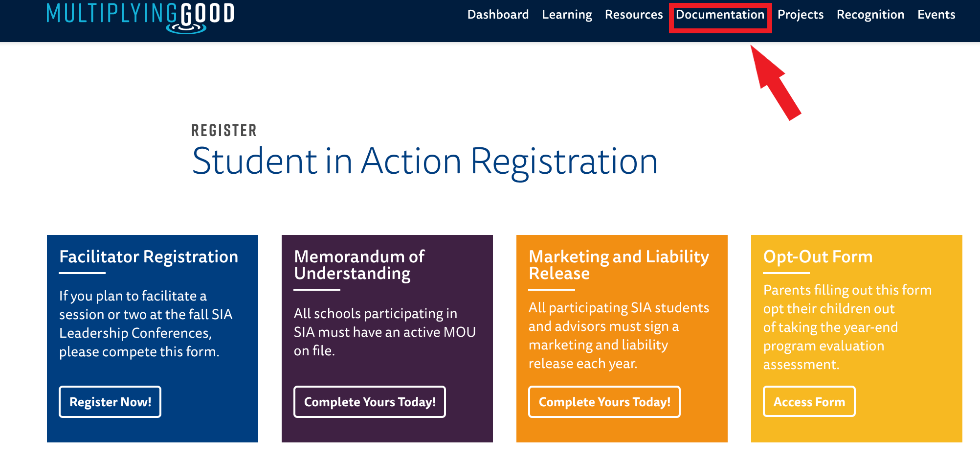Click Complete Yours Today under Memorandum of Understanding

click(x=370, y=402)
